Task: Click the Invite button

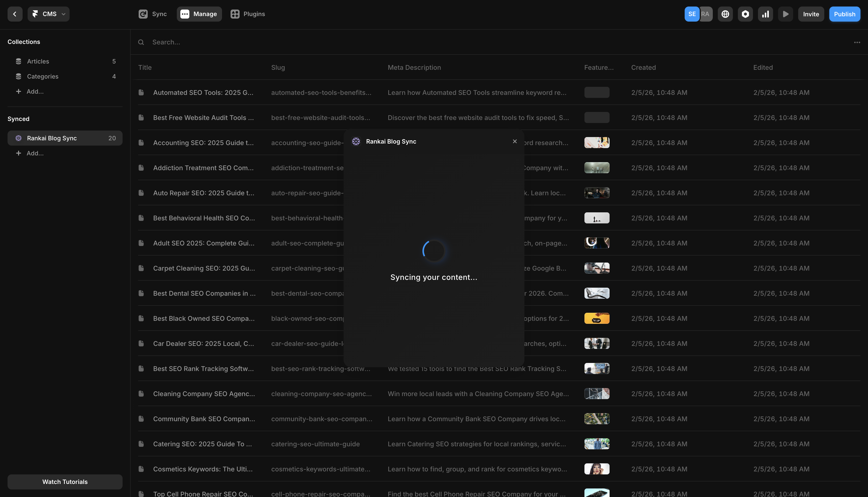Action: coord(811,14)
